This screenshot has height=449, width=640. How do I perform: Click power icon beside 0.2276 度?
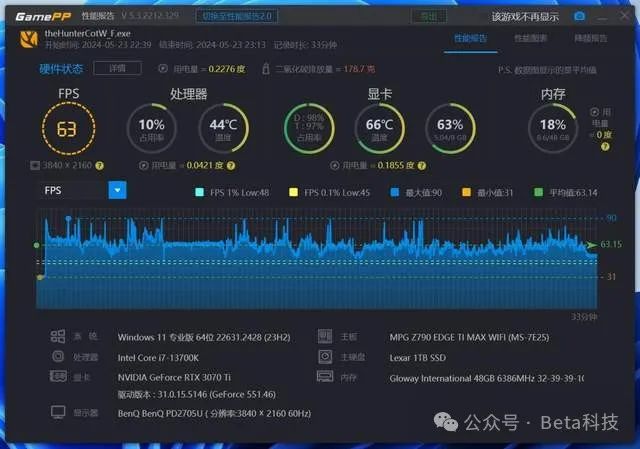point(163,69)
